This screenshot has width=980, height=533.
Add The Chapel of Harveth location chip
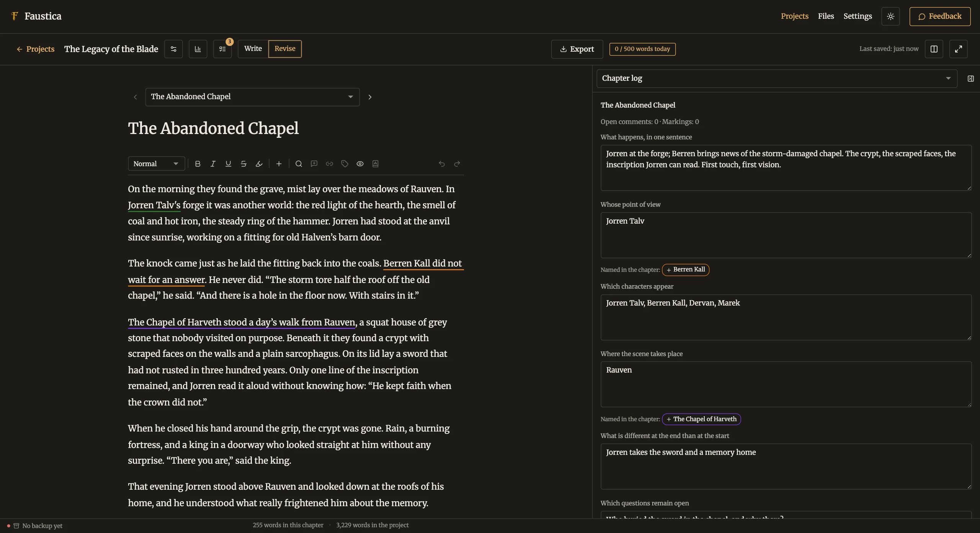[x=701, y=419]
